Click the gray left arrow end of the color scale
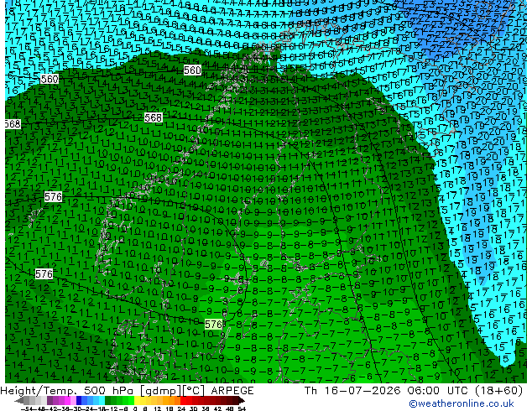The image size is (532, 411). tap(19, 400)
